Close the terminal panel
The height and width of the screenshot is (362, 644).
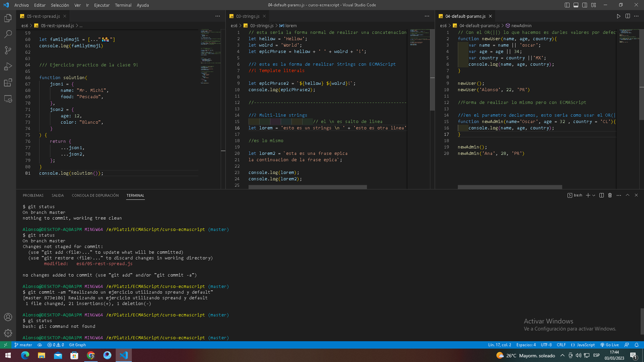click(x=636, y=195)
